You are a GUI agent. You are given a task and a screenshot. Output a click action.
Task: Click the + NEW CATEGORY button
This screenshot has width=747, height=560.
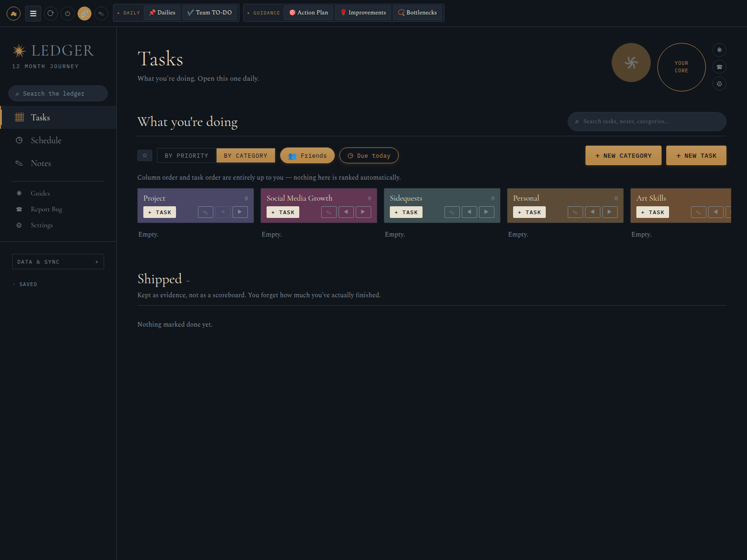click(623, 155)
